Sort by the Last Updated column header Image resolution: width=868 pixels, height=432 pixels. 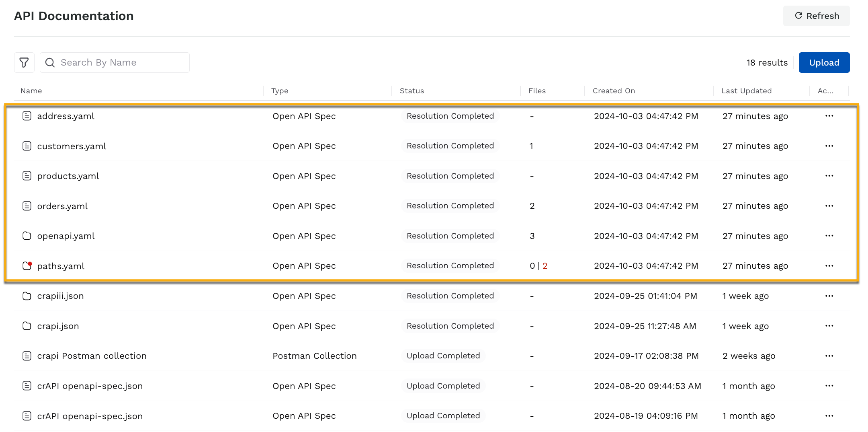pyautogui.click(x=747, y=91)
